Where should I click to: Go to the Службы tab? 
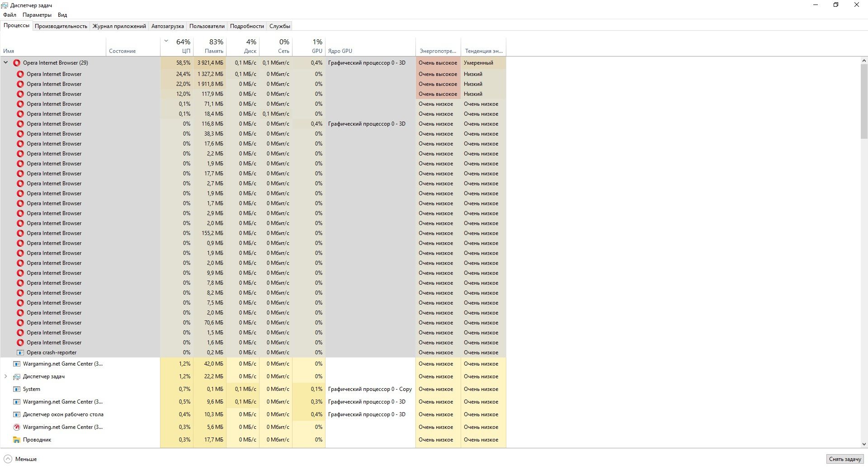280,26
